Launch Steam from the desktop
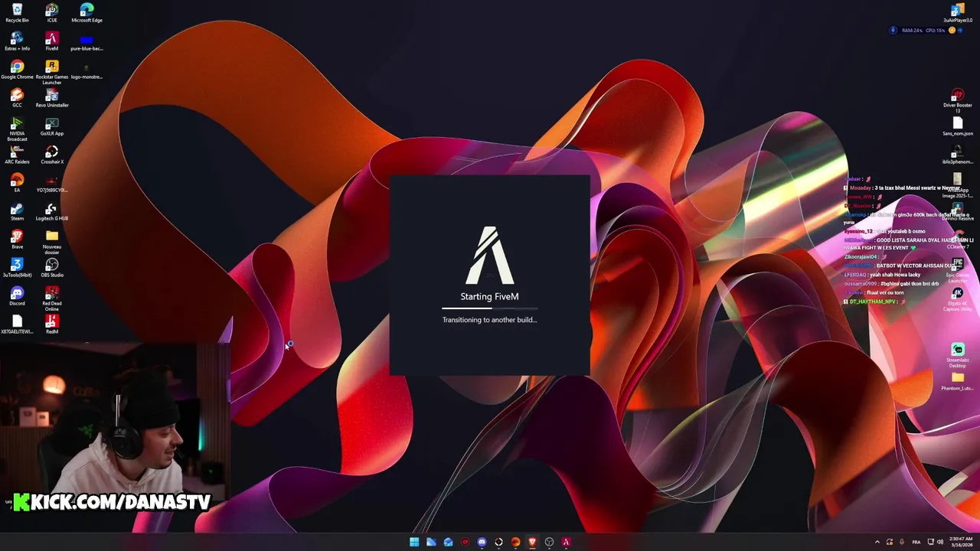 (x=17, y=210)
